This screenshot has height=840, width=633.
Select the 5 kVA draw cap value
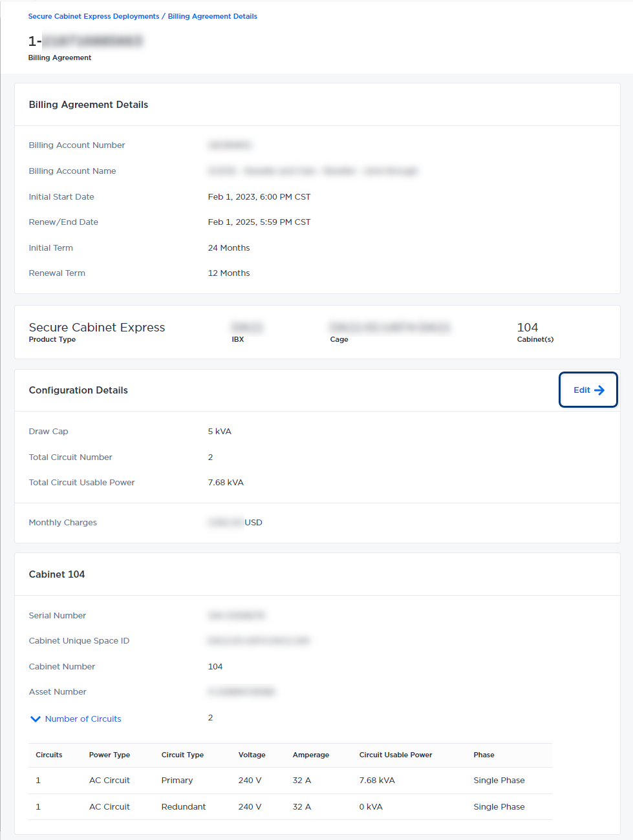coord(220,432)
